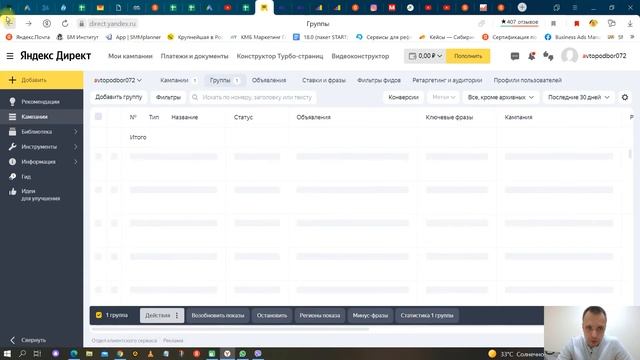Open the avtopodbor072 account dropdown
Screen dimensions: 640x360
pos(118,80)
